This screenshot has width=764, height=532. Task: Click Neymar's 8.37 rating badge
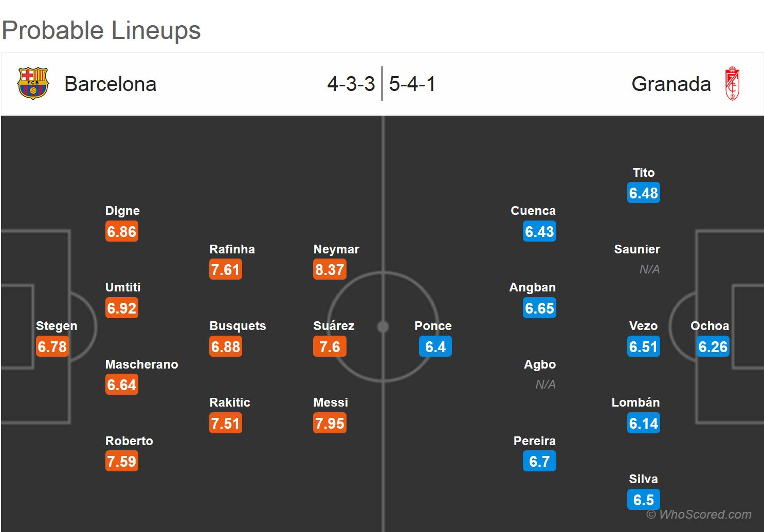pos(330,269)
